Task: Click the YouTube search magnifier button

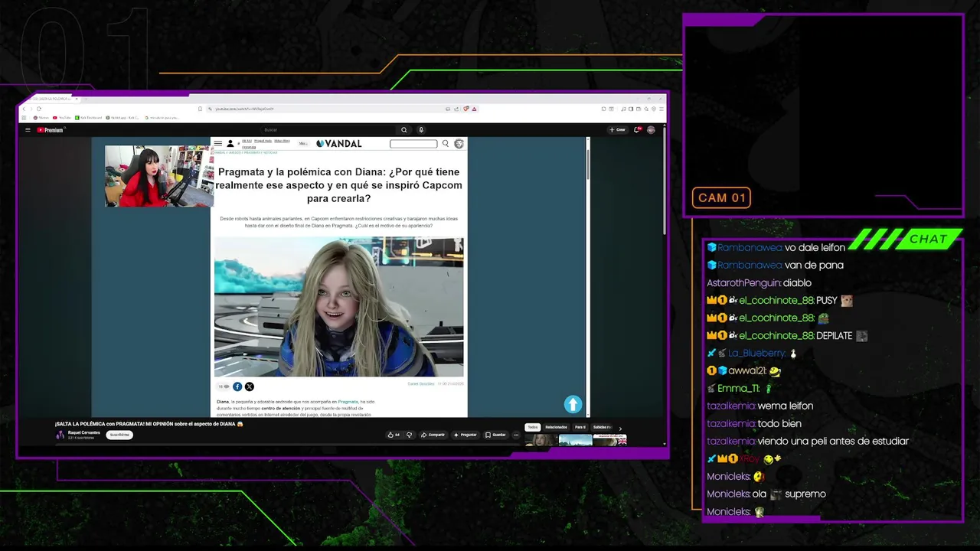Action: point(404,130)
